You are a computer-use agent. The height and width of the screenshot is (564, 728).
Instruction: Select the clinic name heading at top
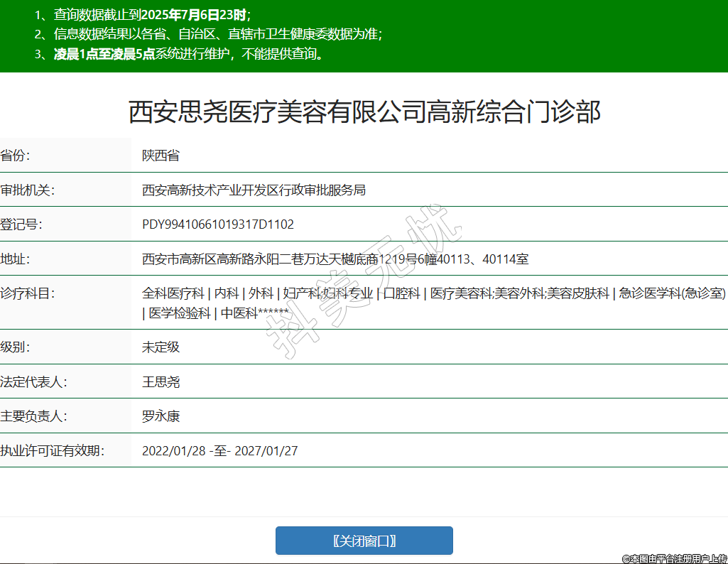click(x=364, y=112)
